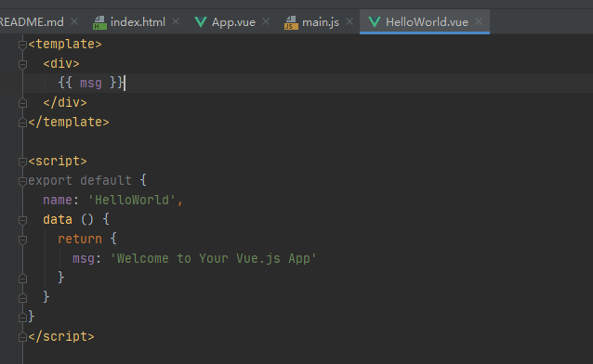Collapse the opening <div> fold marker

tap(22, 64)
